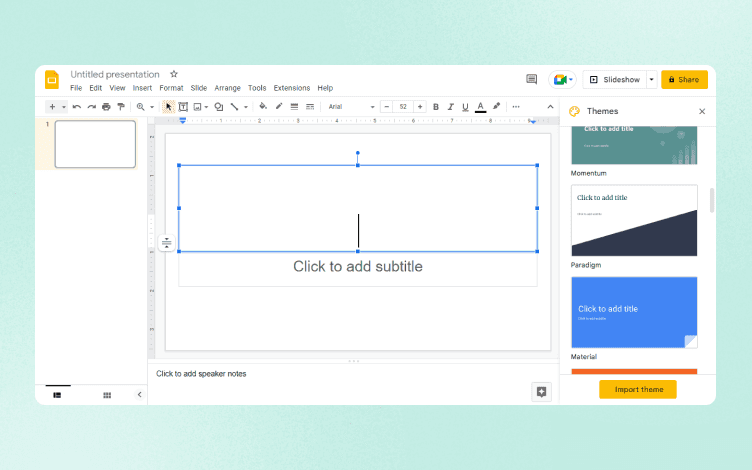
Task: Open the Extensions menu
Action: pyautogui.click(x=292, y=88)
